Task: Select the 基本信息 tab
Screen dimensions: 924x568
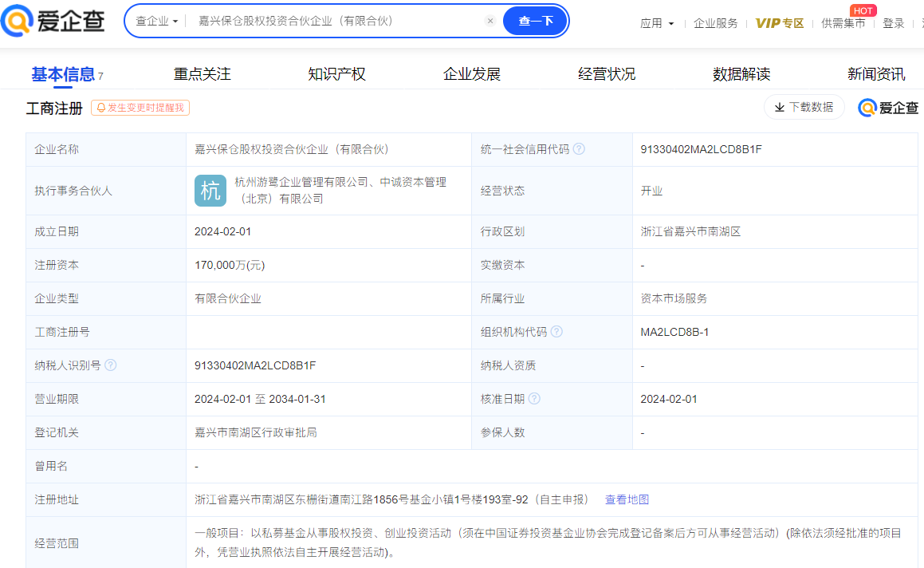Action: (x=63, y=74)
